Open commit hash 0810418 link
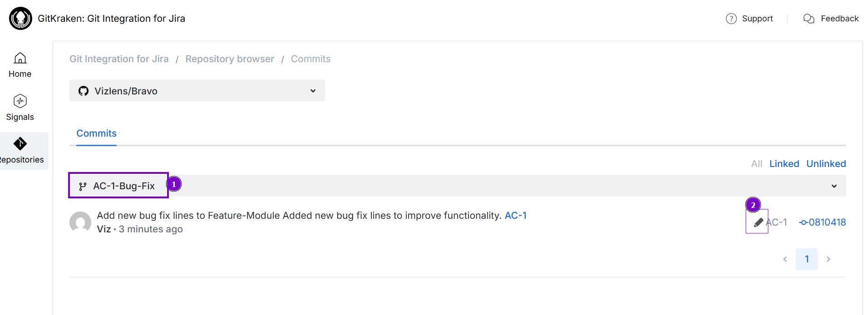The height and width of the screenshot is (315, 868). 823,222
